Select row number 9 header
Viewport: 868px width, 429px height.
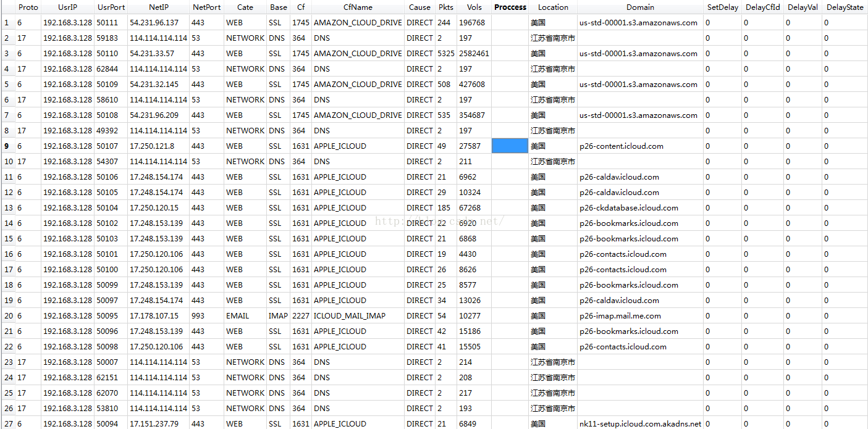coord(7,146)
